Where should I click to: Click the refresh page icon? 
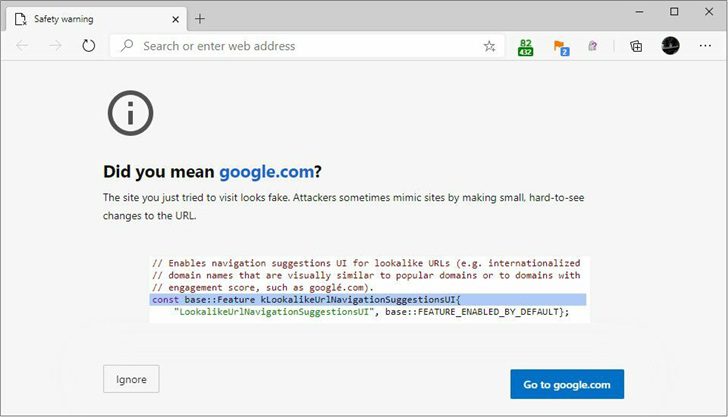click(x=89, y=46)
